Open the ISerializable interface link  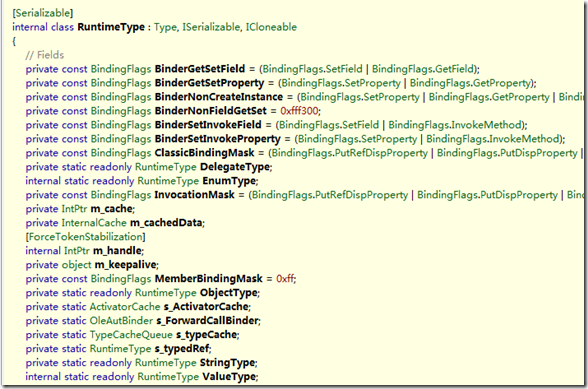coord(211,27)
